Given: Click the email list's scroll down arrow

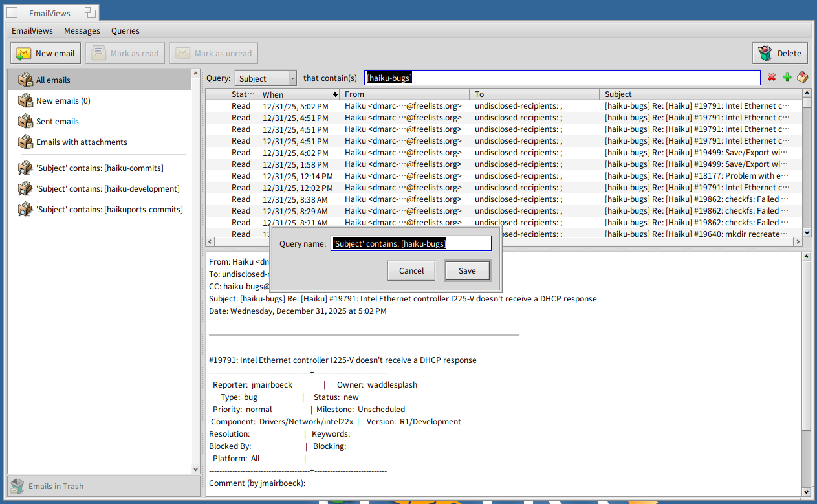Looking at the screenshot, I should pyautogui.click(x=806, y=232).
